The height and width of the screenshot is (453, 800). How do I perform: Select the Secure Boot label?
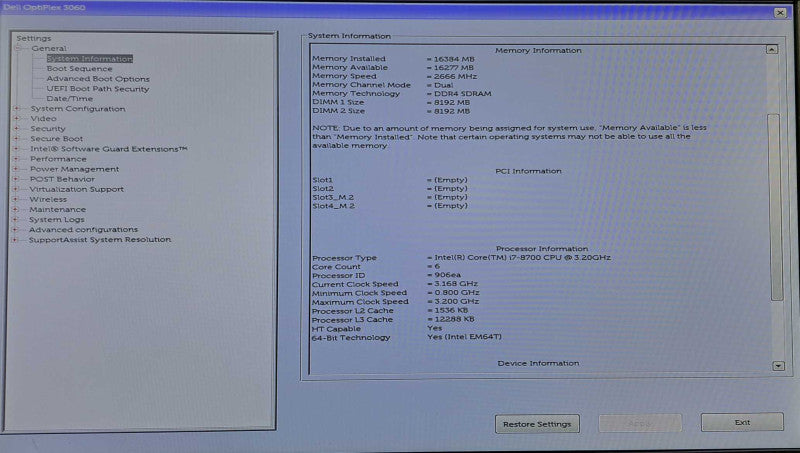[x=57, y=139]
